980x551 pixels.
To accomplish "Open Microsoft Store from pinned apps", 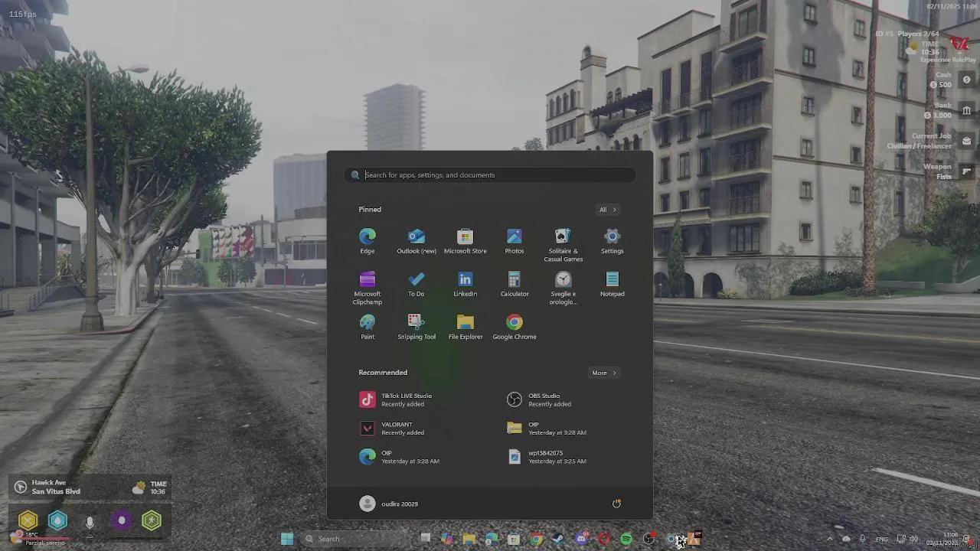I will click(x=465, y=241).
